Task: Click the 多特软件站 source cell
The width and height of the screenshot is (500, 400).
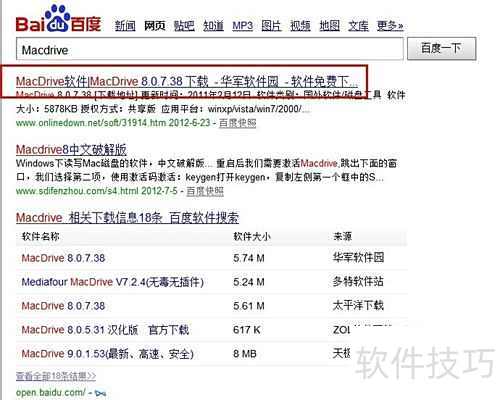Action: [x=358, y=282]
